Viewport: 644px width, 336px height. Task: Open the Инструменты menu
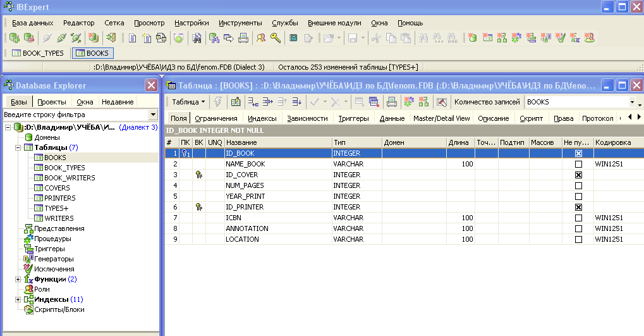240,23
